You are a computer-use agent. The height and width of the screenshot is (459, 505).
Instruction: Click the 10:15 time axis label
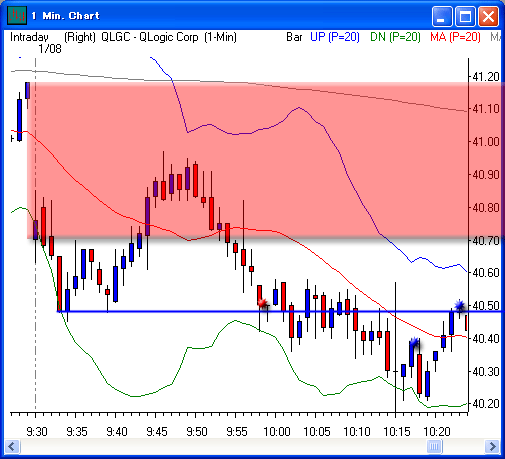click(397, 432)
